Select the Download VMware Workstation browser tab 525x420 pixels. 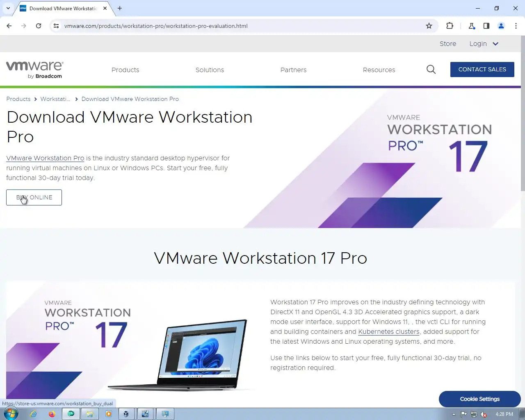click(x=64, y=8)
